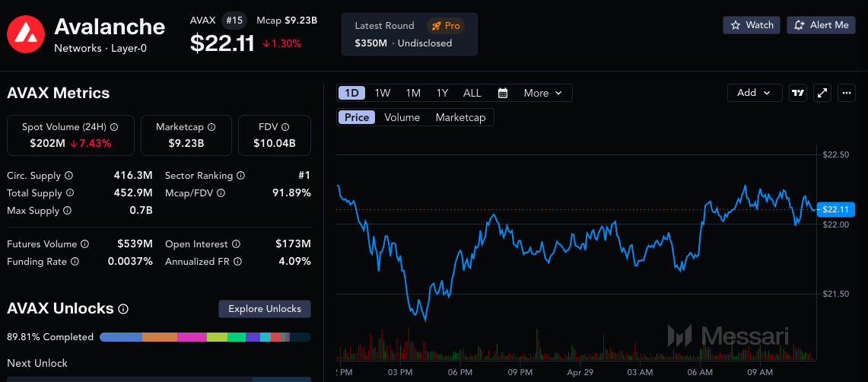This screenshot has width=868, height=382.
Task: Open the Add dropdown on chart
Action: point(754,93)
